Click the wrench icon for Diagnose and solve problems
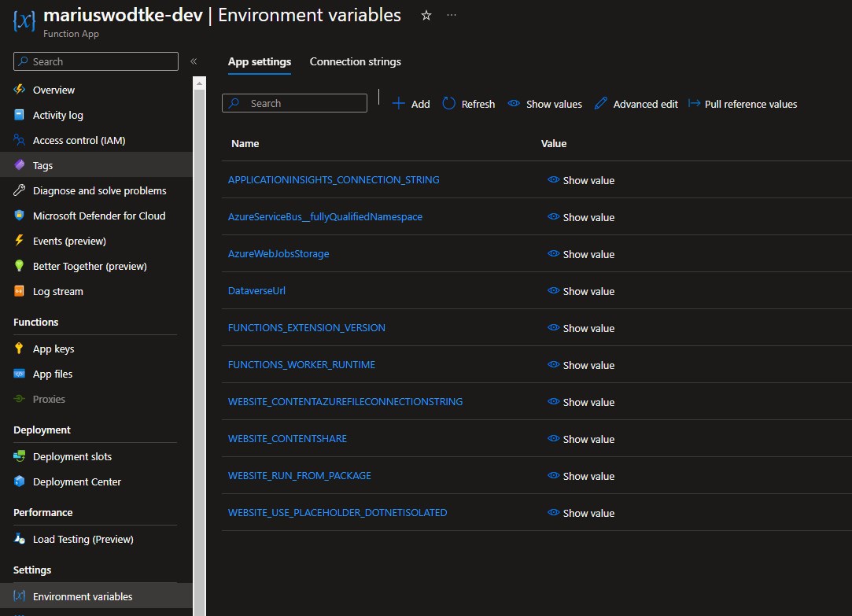This screenshot has width=852, height=616. [x=19, y=190]
